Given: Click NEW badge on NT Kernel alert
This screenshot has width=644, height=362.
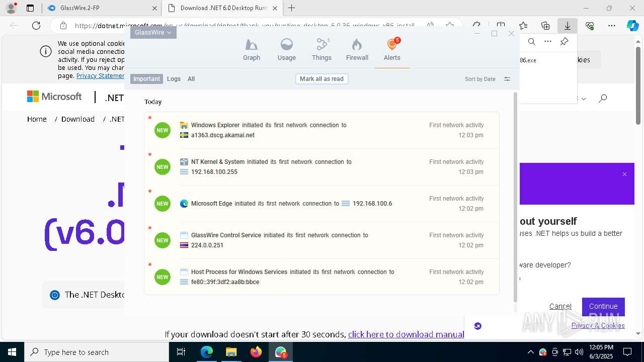Looking at the screenshot, I should click(x=163, y=167).
